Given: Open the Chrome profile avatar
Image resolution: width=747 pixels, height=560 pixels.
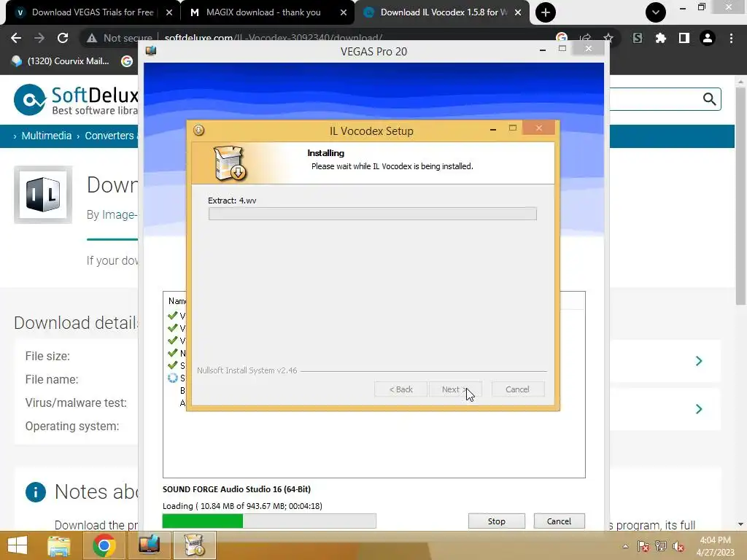Looking at the screenshot, I should [708, 38].
